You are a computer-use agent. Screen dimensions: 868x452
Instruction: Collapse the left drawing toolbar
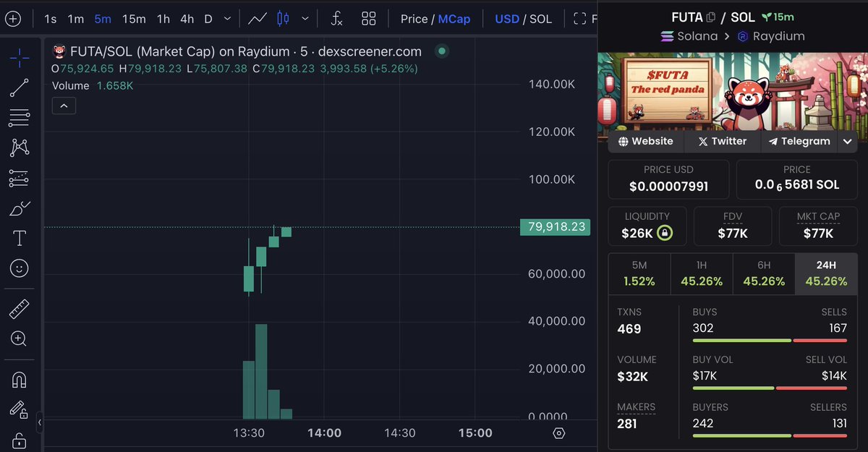tap(40, 422)
